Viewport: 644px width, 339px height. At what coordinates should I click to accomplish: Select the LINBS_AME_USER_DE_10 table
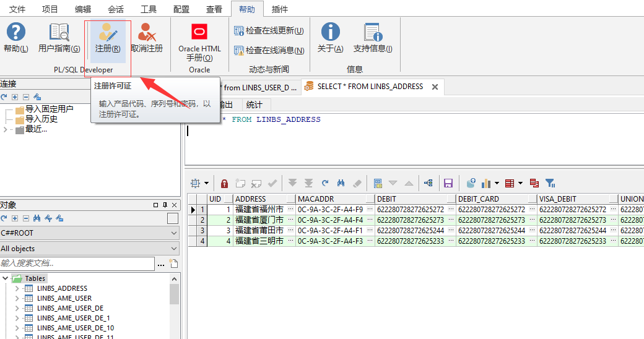(76, 328)
